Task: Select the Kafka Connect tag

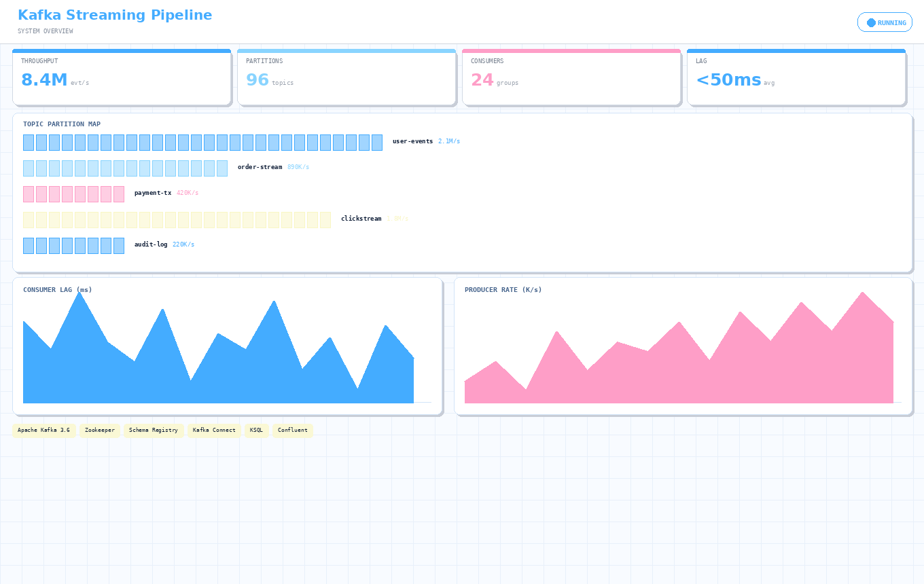Action: click(x=214, y=430)
